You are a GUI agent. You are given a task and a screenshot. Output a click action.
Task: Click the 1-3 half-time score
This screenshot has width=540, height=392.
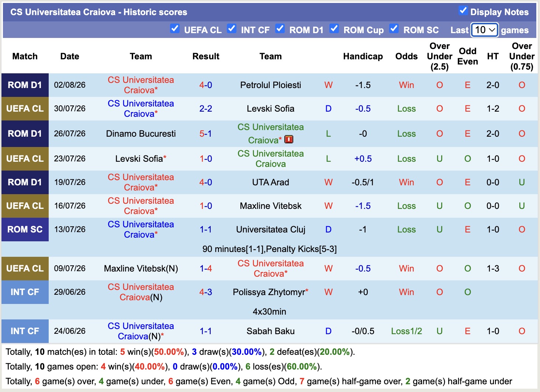pyautogui.click(x=493, y=269)
